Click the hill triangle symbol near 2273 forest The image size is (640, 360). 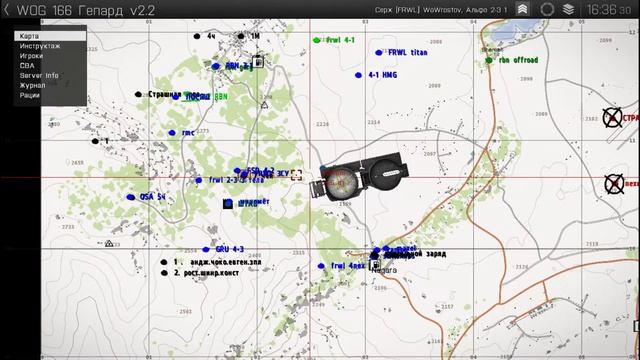pyautogui.click(x=264, y=105)
